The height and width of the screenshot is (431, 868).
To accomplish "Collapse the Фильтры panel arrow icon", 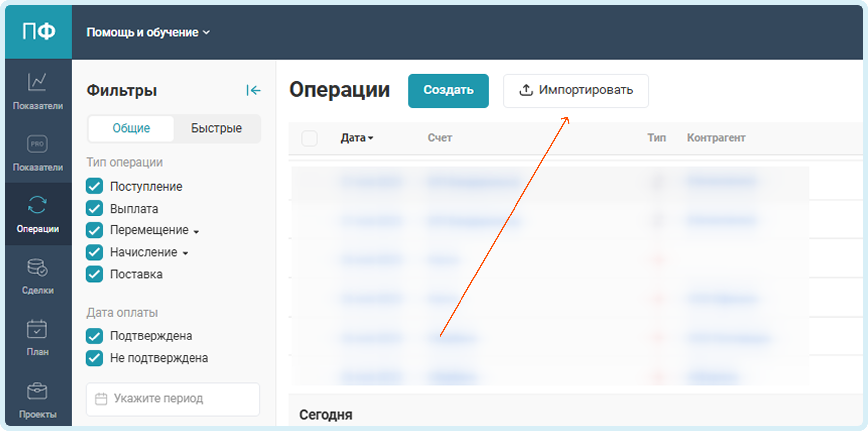I will click(x=253, y=91).
